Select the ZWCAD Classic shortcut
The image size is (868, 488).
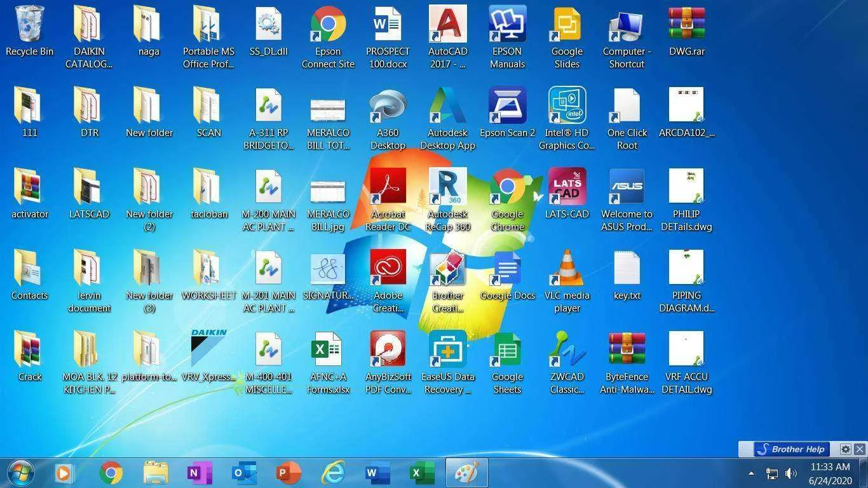point(567,362)
